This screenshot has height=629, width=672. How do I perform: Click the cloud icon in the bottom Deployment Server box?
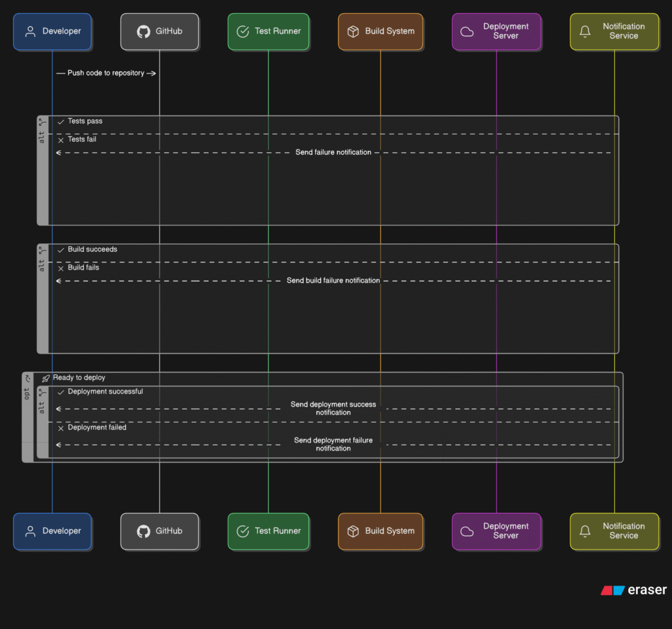pyautogui.click(x=467, y=532)
